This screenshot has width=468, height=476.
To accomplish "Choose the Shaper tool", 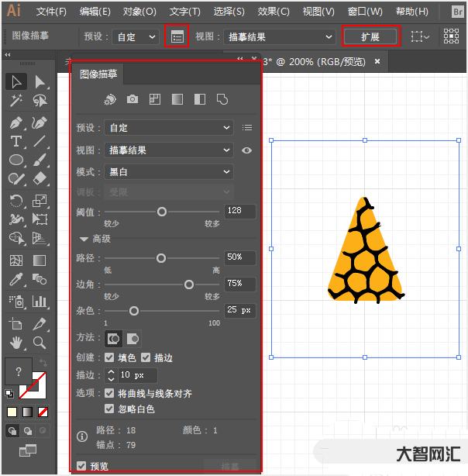I will [16, 178].
